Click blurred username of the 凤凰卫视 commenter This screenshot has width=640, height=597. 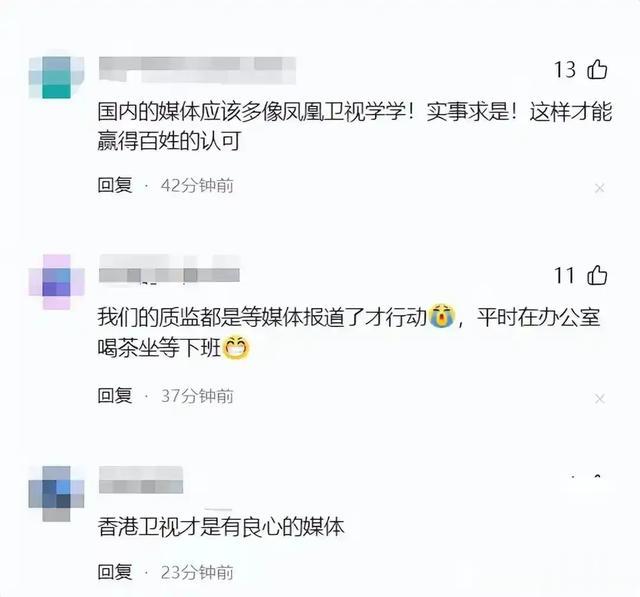click(197, 70)
